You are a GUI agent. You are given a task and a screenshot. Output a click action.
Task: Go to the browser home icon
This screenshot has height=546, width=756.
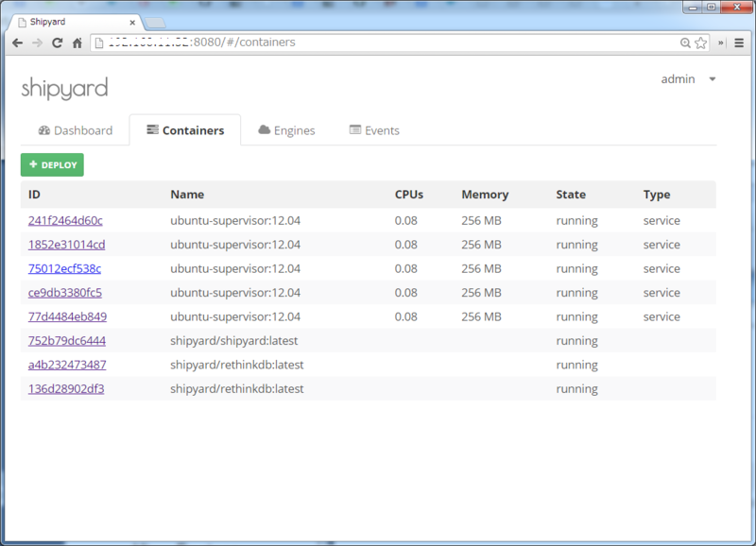pos(77,43)
